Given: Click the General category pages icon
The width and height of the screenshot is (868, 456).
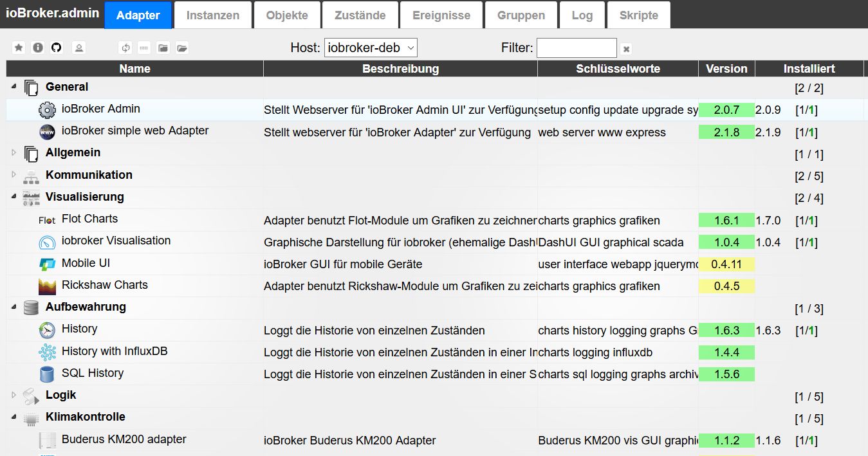Looking at the screenshot, I should coord(32,87).
